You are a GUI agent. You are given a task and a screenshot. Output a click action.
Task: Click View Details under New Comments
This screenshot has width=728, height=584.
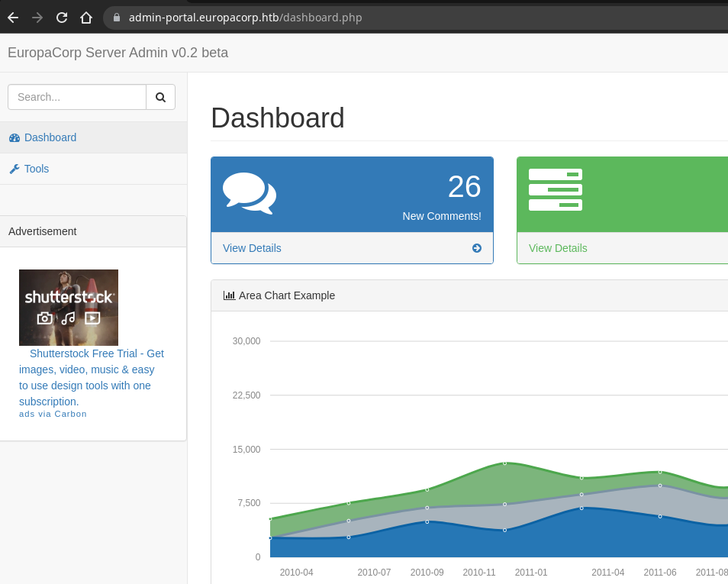[252, 248]
